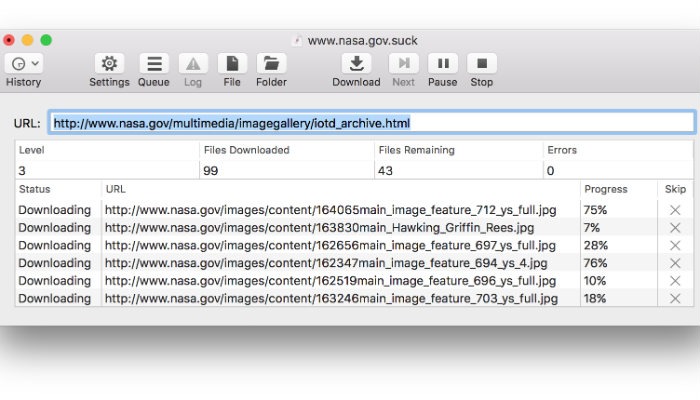Stop all downloads
This screenshot has width=700, height=400.
pyautogui.click(x=482, y=64)
